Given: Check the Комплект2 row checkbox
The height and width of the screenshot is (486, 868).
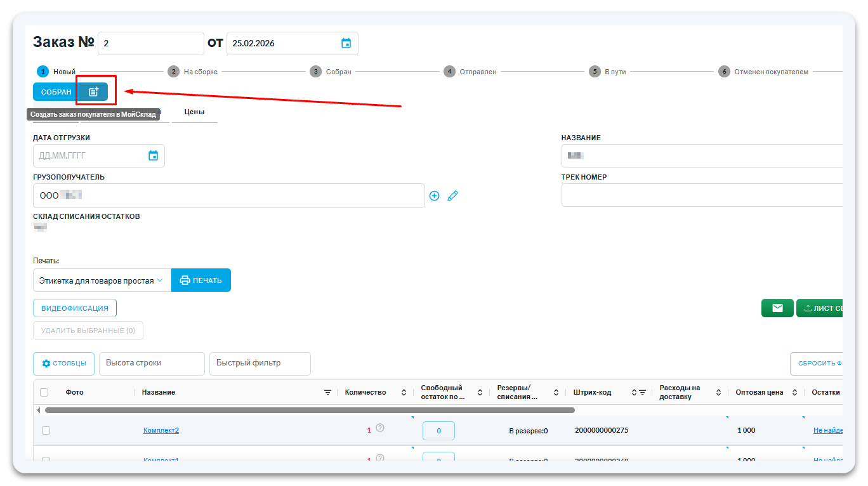Looking at the screenshot, I should coord(46,431).
